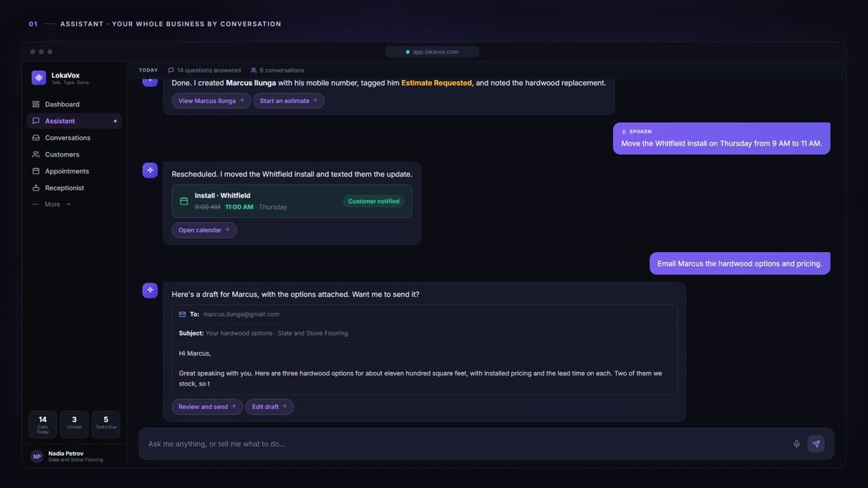Click the chevron next to More
The width and height of the screenshot is (868, 488).
(68, 205)
